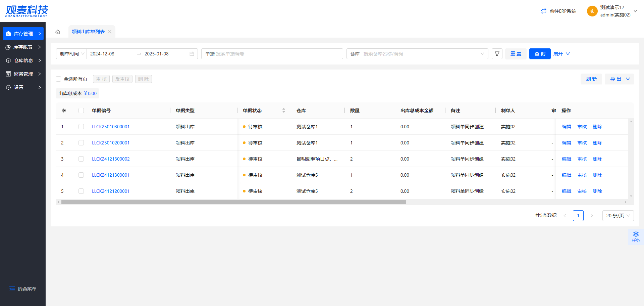This screenshot has height=306, width=644.
Task: Open the date range calendar icon
Action: click(x=192, y=54)
